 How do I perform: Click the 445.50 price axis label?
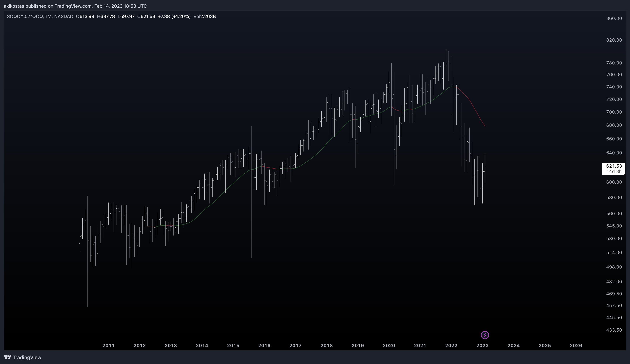[614, 318]
